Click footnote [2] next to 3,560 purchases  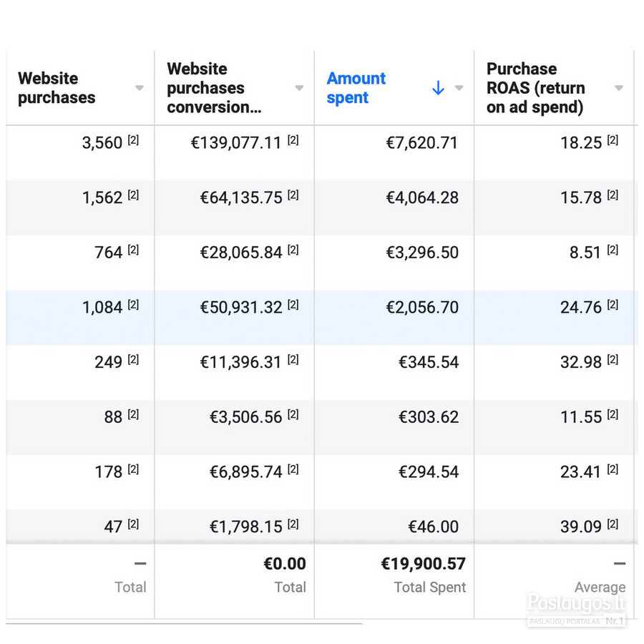coord(133,140)
